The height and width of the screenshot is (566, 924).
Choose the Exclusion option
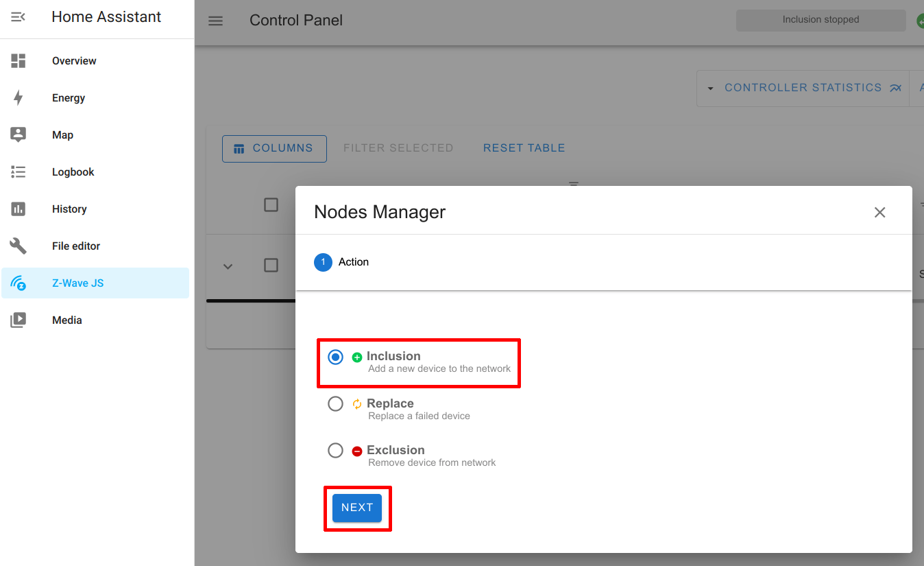point(335,450)
